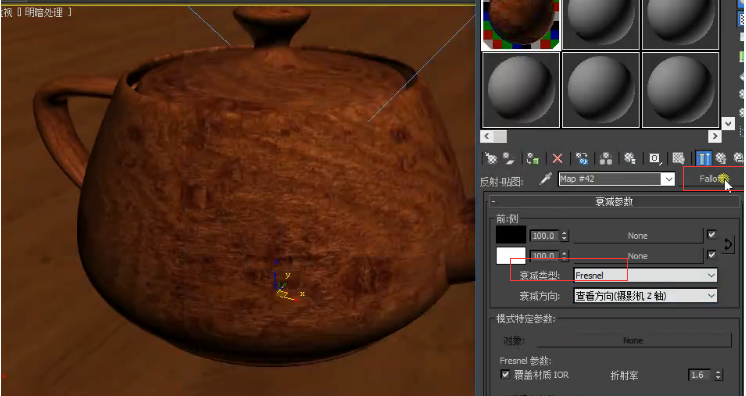Image resolution: width=746 pixels, height=396 pixels.
Task: Click the black swatch 100.0 amount field
Action: click(x=544, y=236)
